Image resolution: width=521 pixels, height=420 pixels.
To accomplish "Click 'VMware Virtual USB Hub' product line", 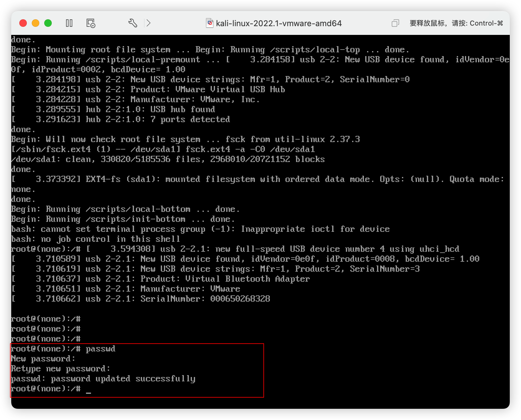I will point(148,89).
